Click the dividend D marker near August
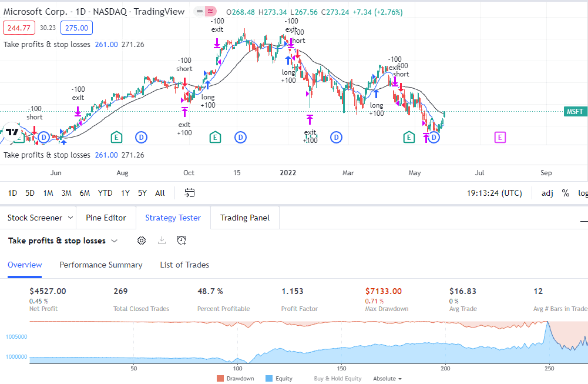The image size is (588, 384). click(x=142, y=138)
